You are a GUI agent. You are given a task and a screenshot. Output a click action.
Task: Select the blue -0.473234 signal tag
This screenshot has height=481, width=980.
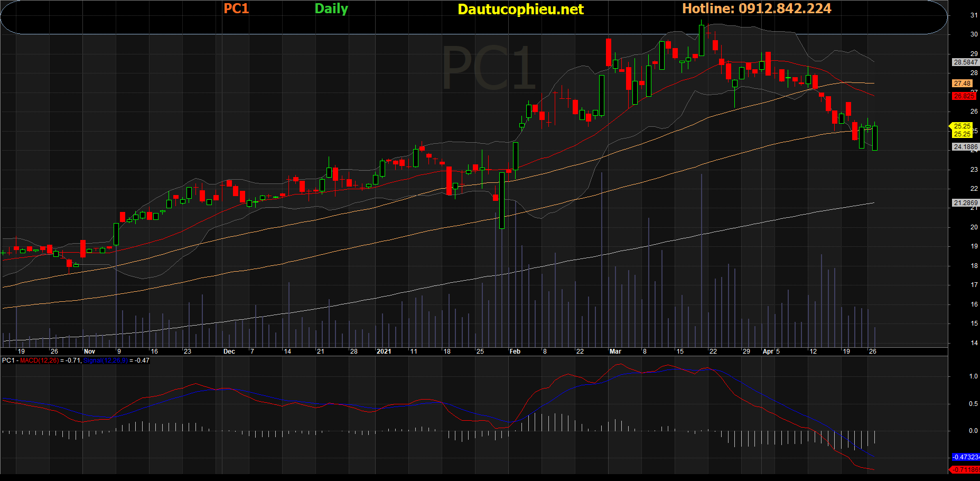(966, 457)
